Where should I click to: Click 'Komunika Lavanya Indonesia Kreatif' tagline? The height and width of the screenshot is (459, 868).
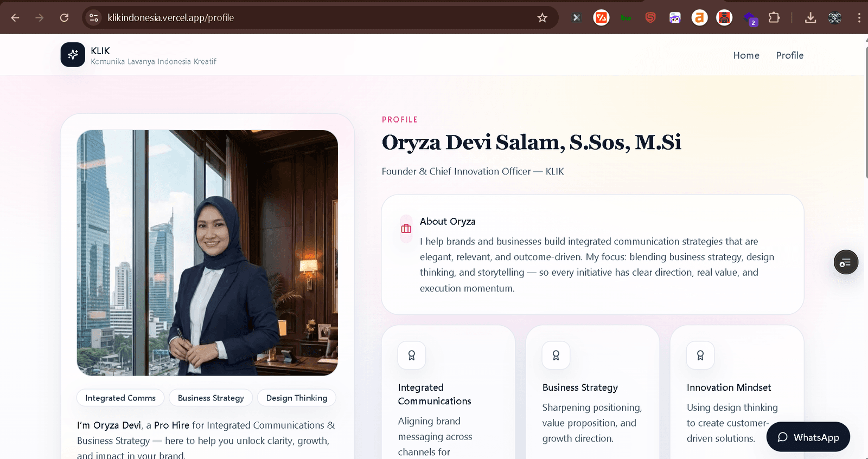154,62
